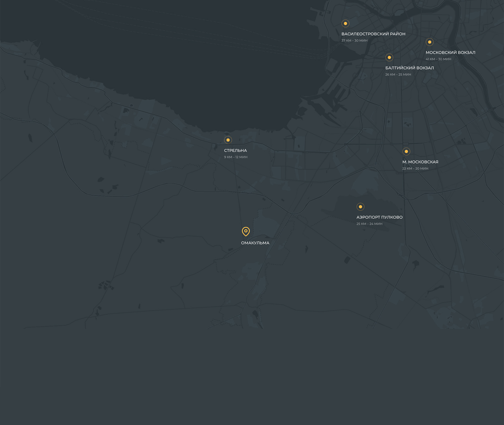This screenshot has height=425, width=504.
Task: Click the М. МОСКОВСКАЯ label
Action: (x=420, y=162)
